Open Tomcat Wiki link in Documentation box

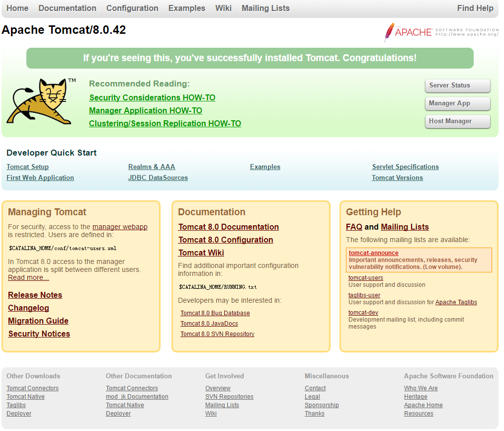tap(201, 253)
